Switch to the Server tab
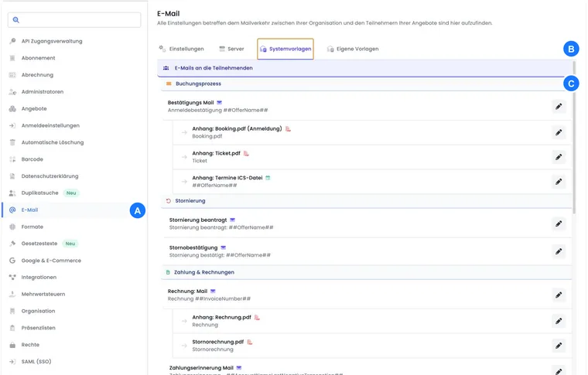Screen dimensions: 588x375 point(231,49)
